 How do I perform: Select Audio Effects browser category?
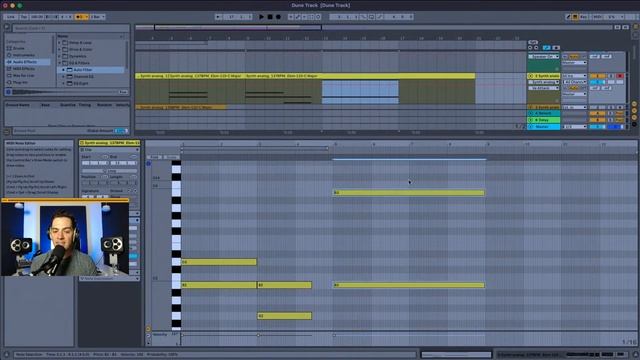click(25, 62)
